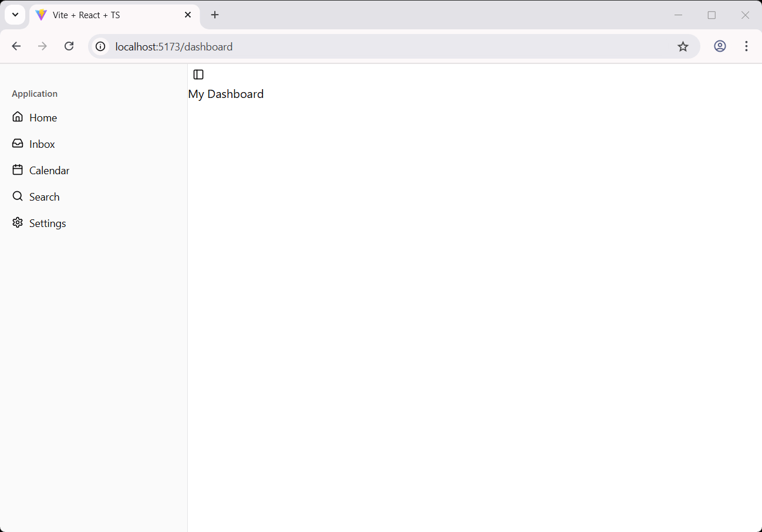
Task: Close the Vite + React + TS tab
Action: [188, 15]
